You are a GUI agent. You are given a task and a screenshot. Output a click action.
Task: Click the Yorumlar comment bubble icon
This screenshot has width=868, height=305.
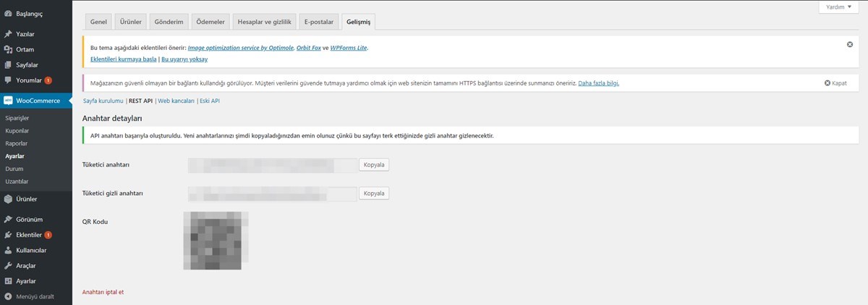(x=8, y=80)
